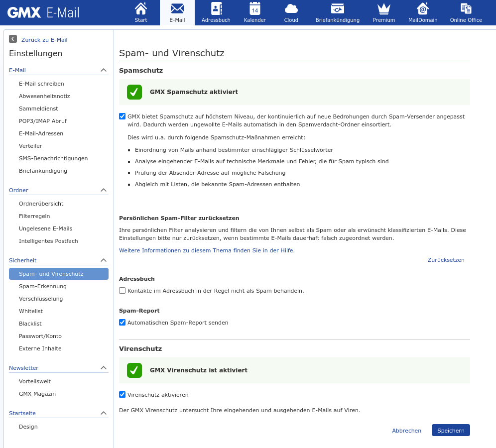This screenshot has width=496, height=448.
Task: Uncheck Virenschutz aktivieren checkbox
Action: point(122,395)
